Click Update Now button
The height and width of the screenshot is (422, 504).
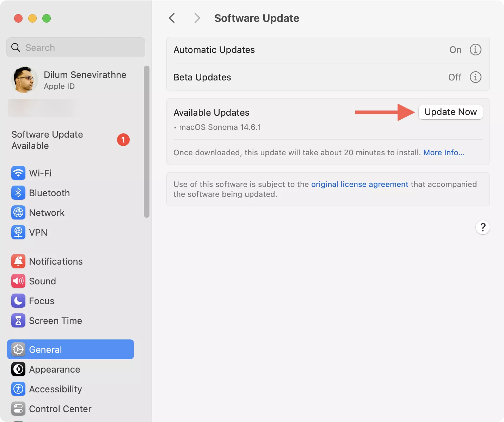pos(451,112)
